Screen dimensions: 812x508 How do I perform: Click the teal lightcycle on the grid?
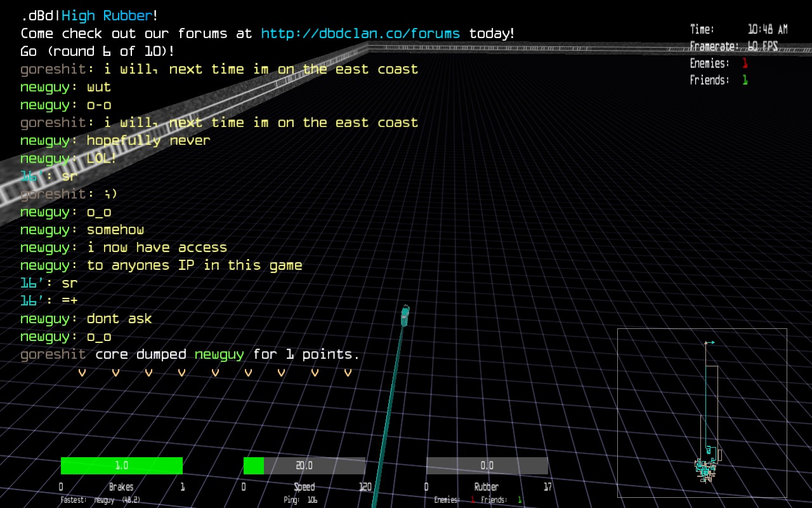pos(405,315)
